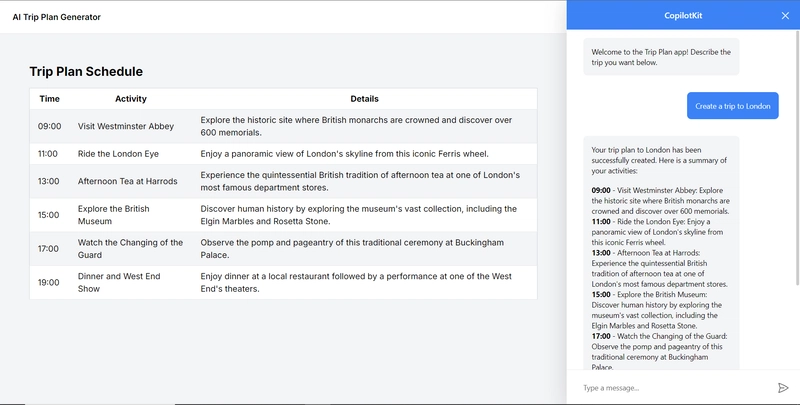Screen dimensions: 800x405
Task: Click the 'Activity' column header
Action: [x=131, y=99]
